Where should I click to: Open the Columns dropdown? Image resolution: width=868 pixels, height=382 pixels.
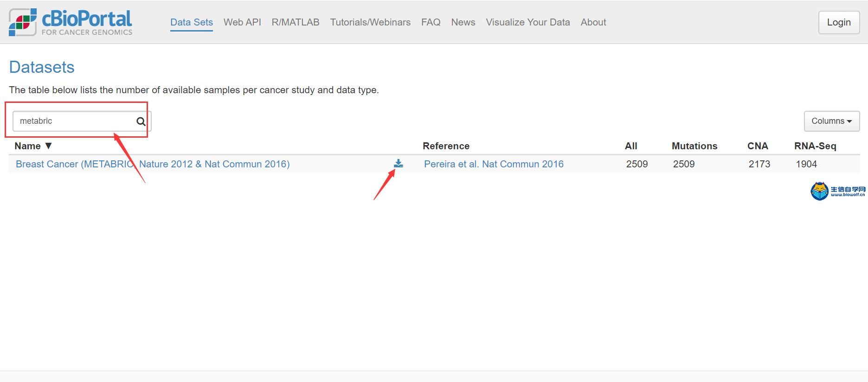(x=831, y=121)
